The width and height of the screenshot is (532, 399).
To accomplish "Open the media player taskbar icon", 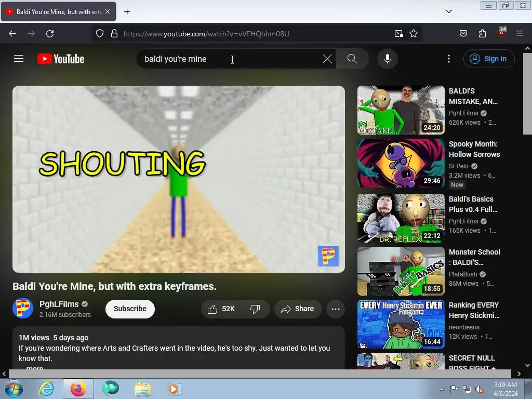I will (175, 389).
